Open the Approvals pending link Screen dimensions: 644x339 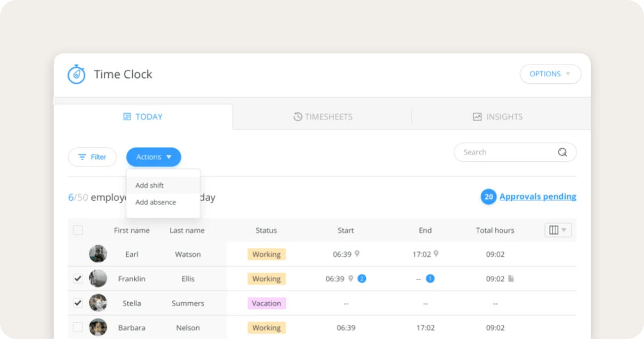coord(537,196)
